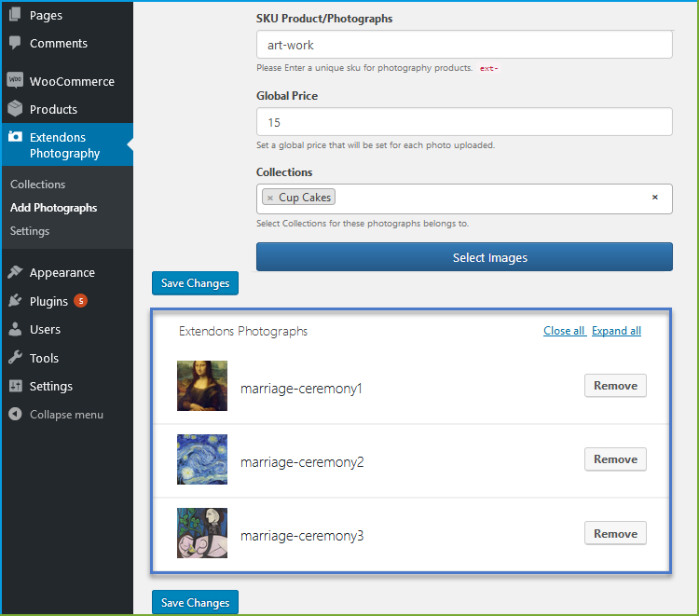Open the Settings submenu under Photography

pos(30,231)
